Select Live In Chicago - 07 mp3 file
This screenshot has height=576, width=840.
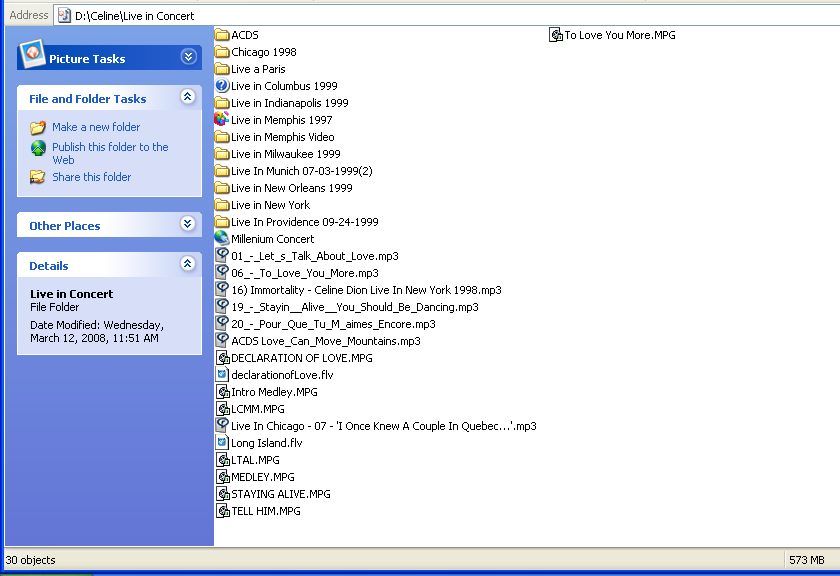pyautogui.click(x=384, y=427)
